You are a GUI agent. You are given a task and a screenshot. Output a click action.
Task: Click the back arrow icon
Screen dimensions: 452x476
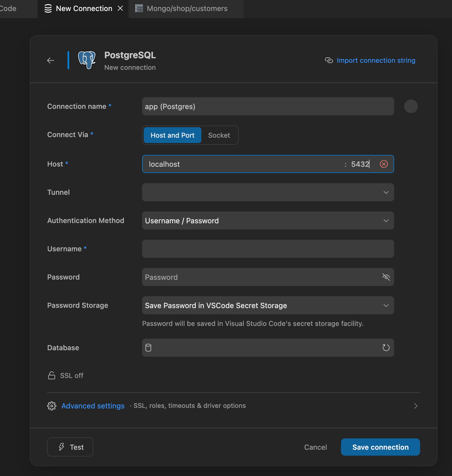pos(51,60)
